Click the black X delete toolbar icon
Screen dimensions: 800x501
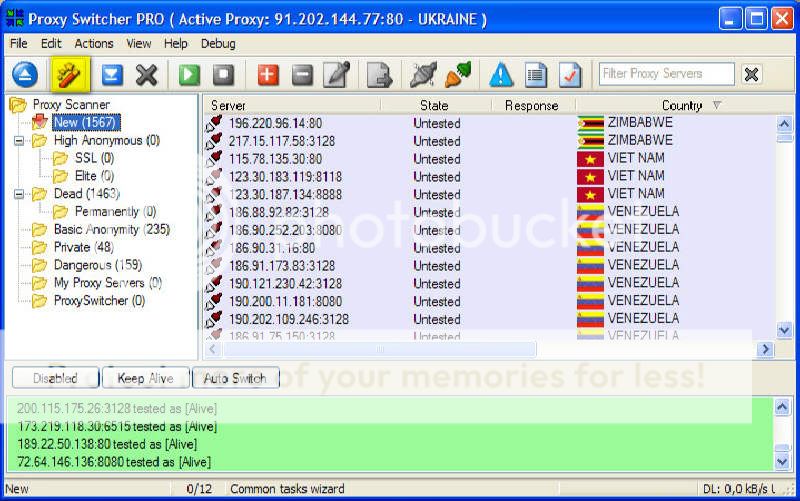point(147,75)
